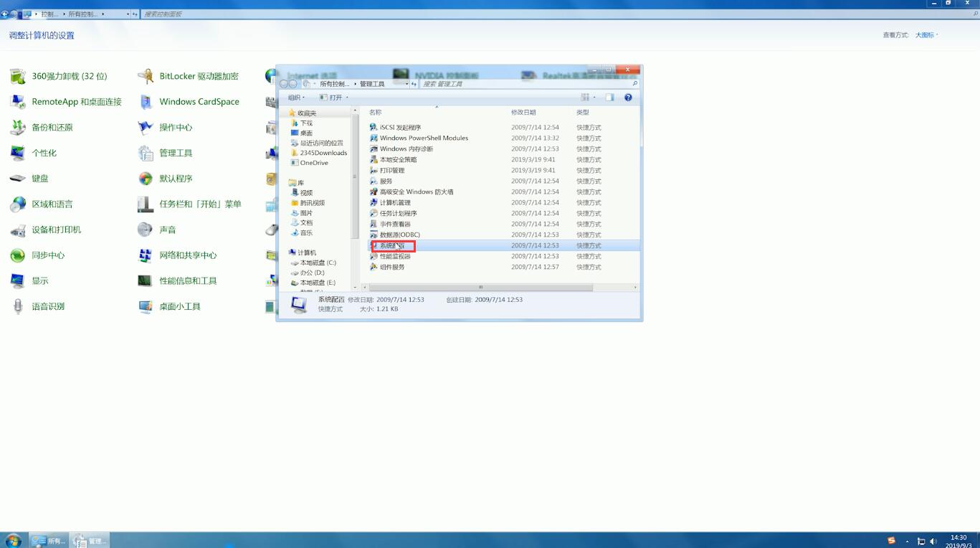Click search box 搜索 管理工具

tap(529, 84)
